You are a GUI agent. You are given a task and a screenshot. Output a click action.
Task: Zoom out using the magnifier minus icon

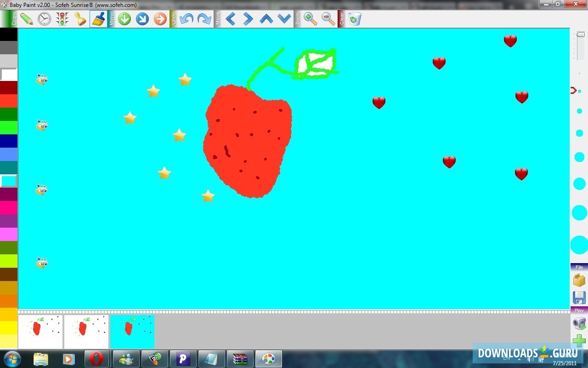coord(327,18)
